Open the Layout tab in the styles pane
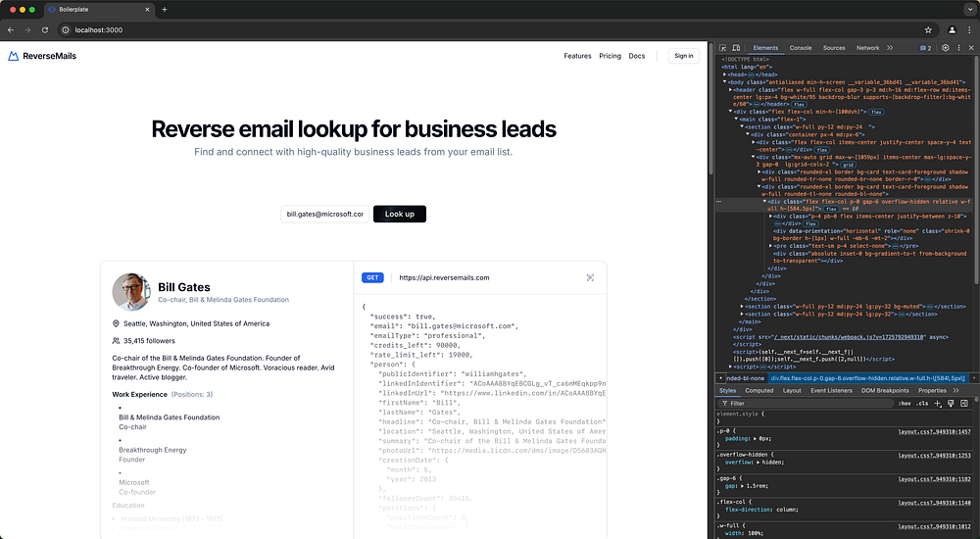 (792, 390)
